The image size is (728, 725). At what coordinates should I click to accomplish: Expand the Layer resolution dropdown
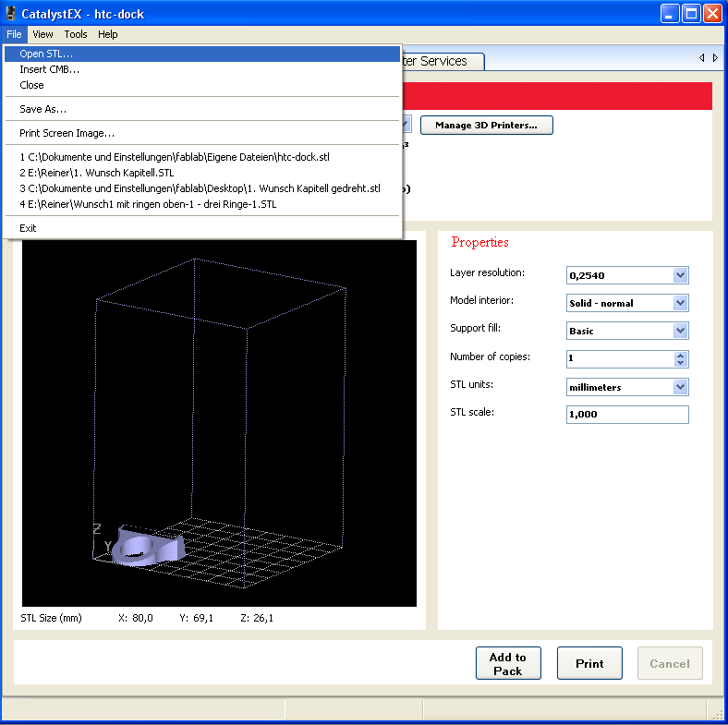pos(681,275)
